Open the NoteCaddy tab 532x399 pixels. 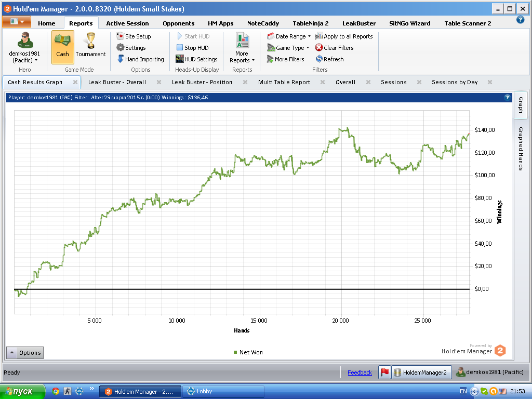263,23
